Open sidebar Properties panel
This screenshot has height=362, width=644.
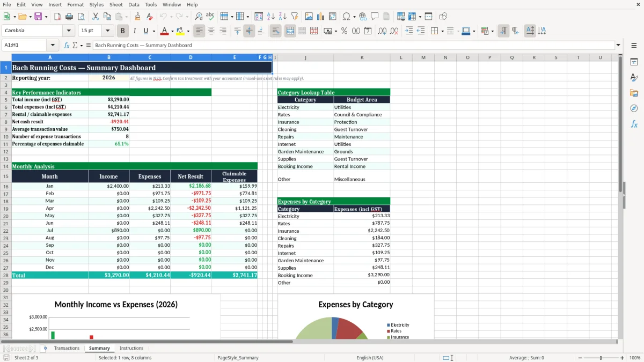(634, 62)
